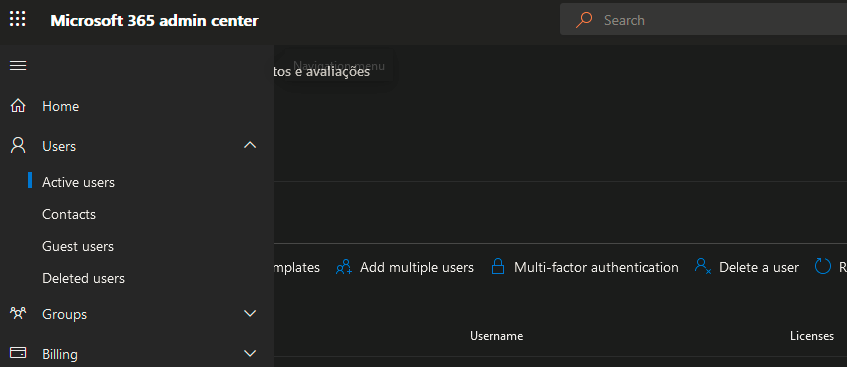The image size is (847, 367).
Task: Open the app launcher waffle icon
Action: tap(18, 19)
